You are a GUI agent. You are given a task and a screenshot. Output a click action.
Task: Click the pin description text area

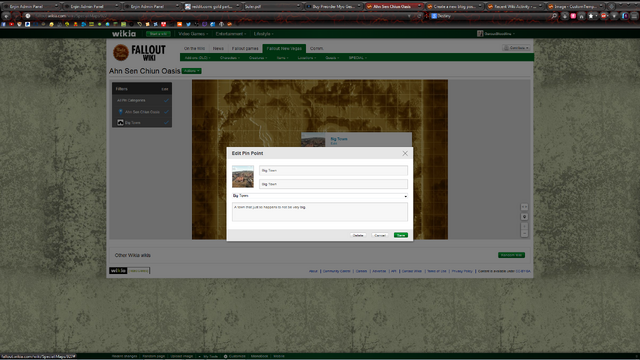click(x=320, y=212)
